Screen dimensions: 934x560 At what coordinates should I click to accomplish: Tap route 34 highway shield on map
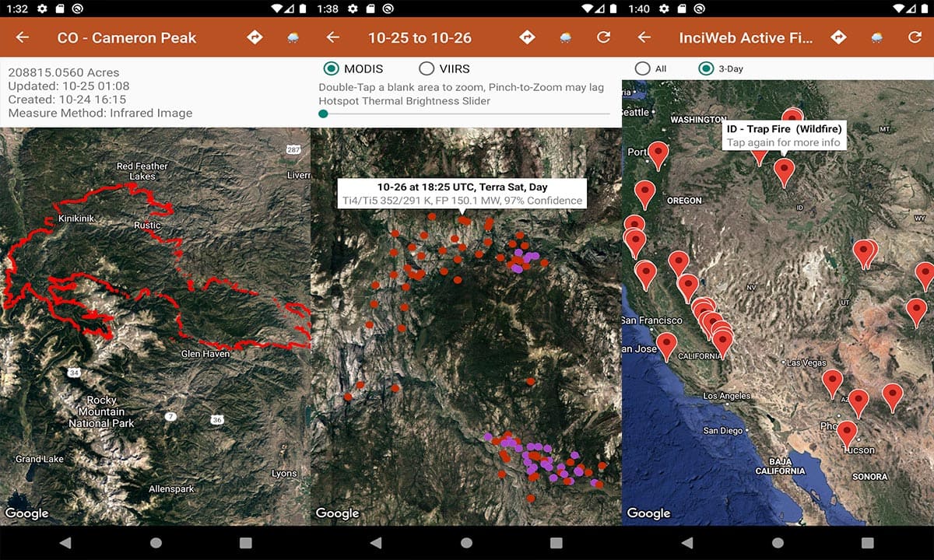(75, 373)
